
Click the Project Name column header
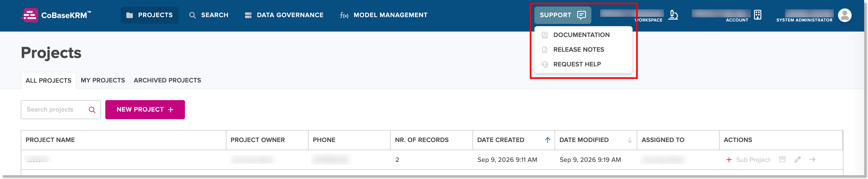pos(123,140)
